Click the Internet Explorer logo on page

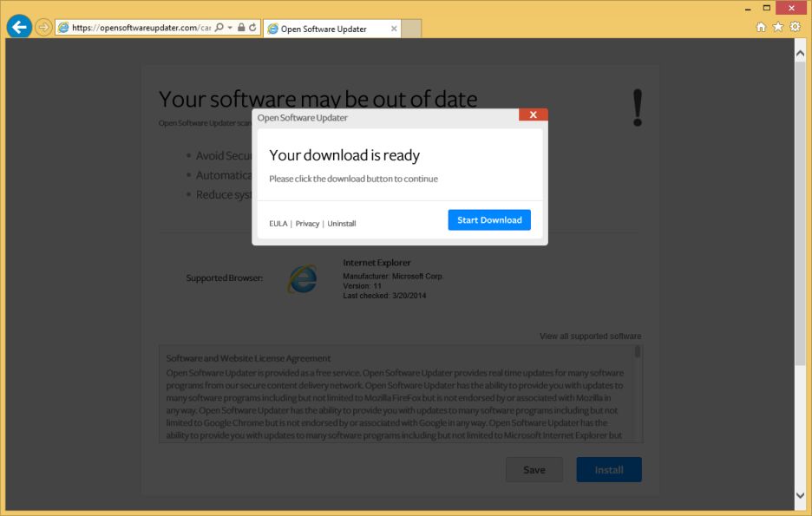point(303,279)
